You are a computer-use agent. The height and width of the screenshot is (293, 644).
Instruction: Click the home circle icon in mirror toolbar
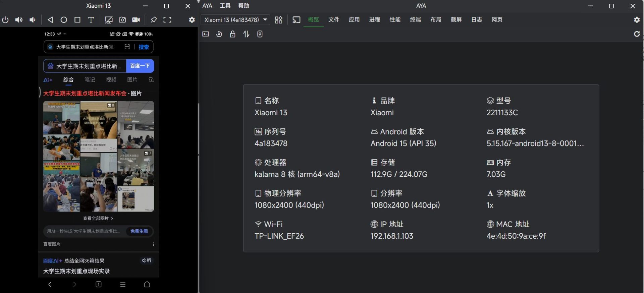tap(64, 20)
